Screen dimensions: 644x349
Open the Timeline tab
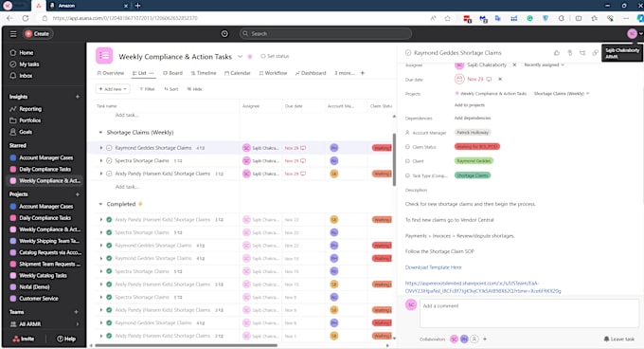(204, 73)
